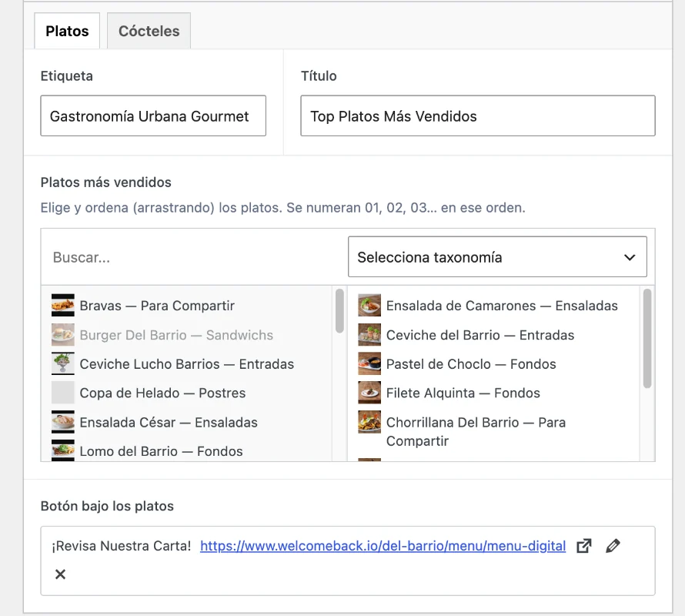Viewport: 685px width, 616px height.
Task: Click Ensalada de Camarones thumbnail
Action: point(369,305)
